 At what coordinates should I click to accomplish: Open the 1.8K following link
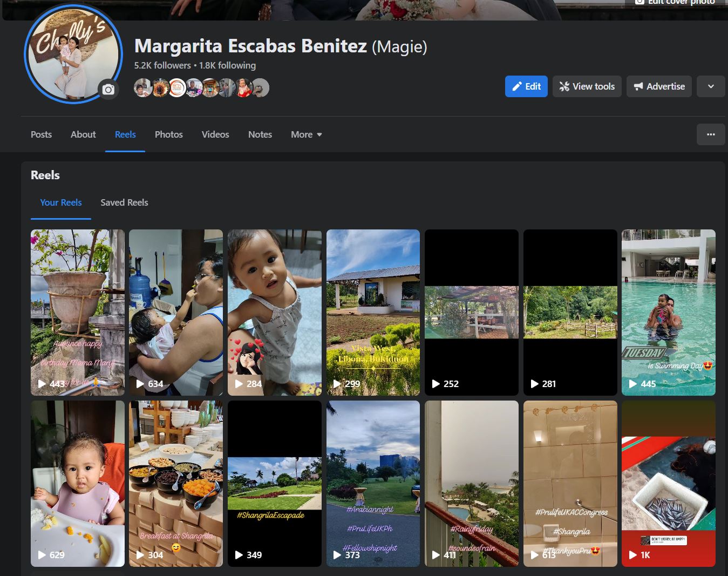pyautogui.click(x=228, y=65)
